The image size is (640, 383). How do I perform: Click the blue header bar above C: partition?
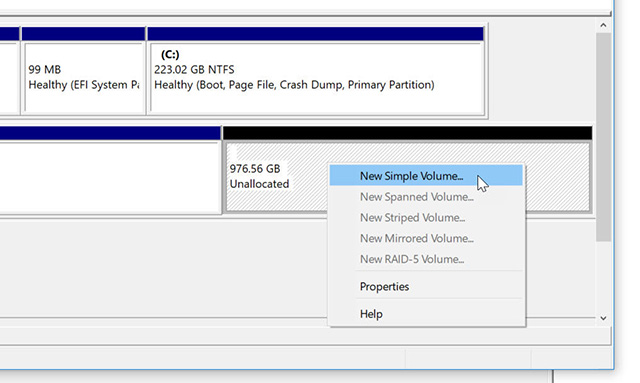pyautogui.click(x=316, y=34)
